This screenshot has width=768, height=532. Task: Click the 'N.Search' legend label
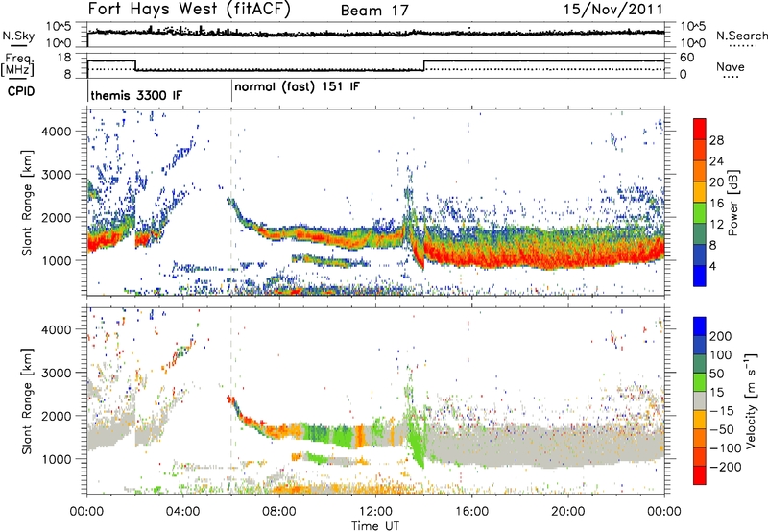[741, 36]
